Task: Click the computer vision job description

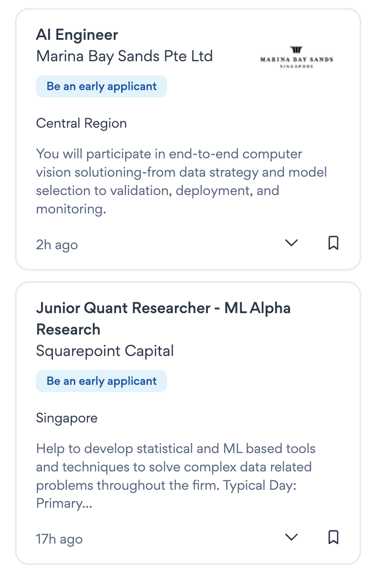Action: pos(181,172)
